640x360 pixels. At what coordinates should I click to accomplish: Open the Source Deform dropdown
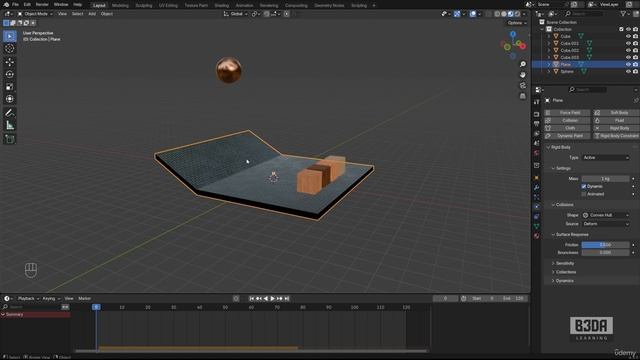(606, 224)
